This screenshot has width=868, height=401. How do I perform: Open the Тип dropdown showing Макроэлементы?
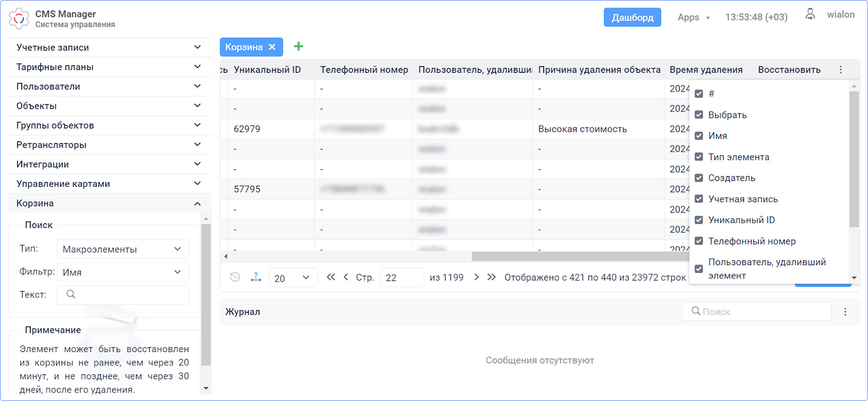(123, 249)
